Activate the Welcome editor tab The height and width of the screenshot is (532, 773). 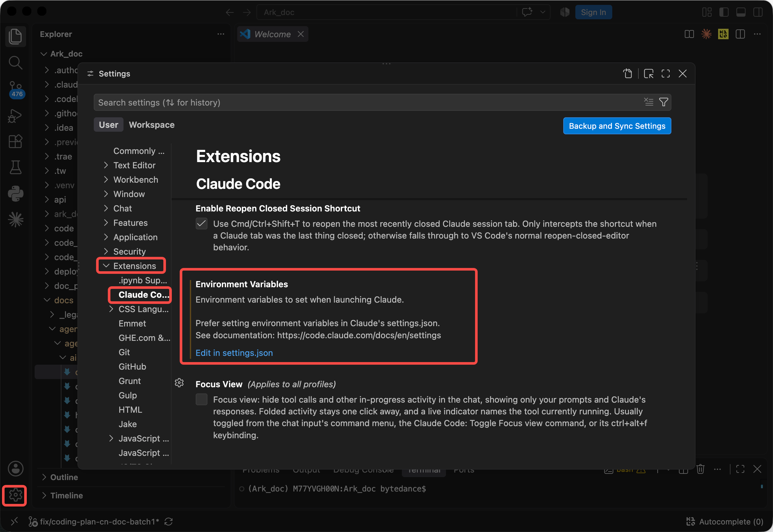coord(272,34)
